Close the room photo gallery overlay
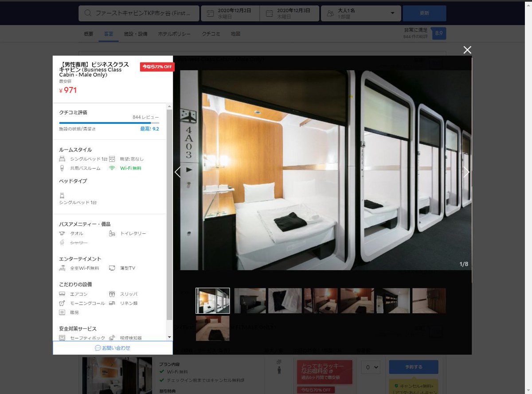The width and height of the screenshot is (532, 394). click(467, 50)
